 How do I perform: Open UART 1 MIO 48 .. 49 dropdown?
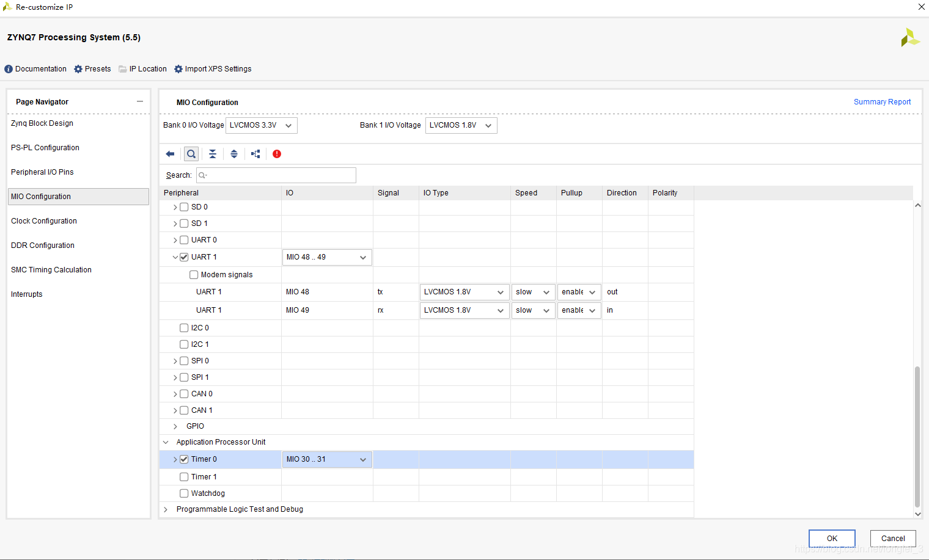pyautogui.click(x=327, y=257)
